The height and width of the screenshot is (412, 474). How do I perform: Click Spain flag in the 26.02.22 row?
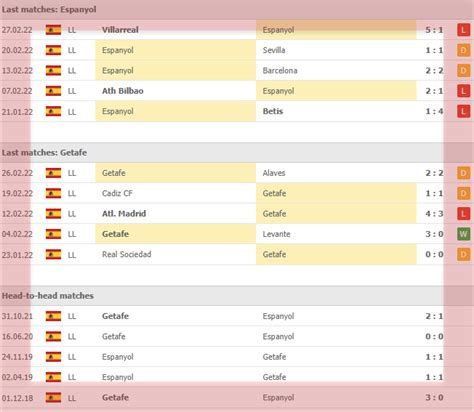pos(53,173)
